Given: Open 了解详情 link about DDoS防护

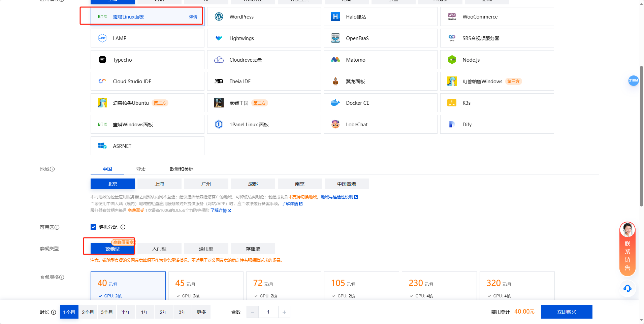Looking at the screenshot, I should (x=221, y=210).
